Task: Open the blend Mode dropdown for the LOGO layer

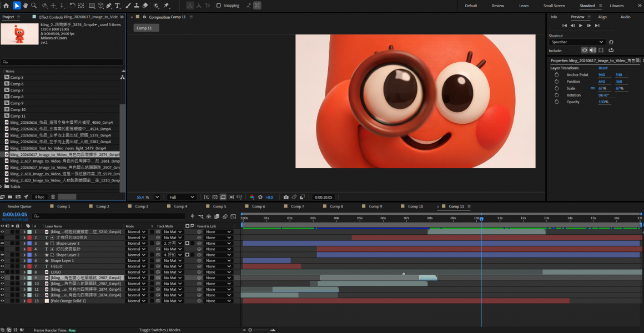Action: [136, 273]
